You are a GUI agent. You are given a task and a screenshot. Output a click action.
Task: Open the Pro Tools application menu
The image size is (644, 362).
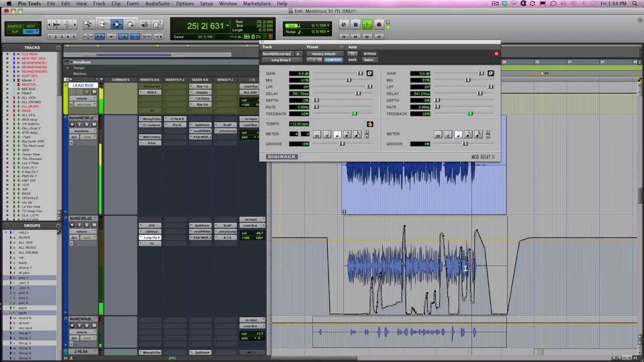(x=29, y=4)
